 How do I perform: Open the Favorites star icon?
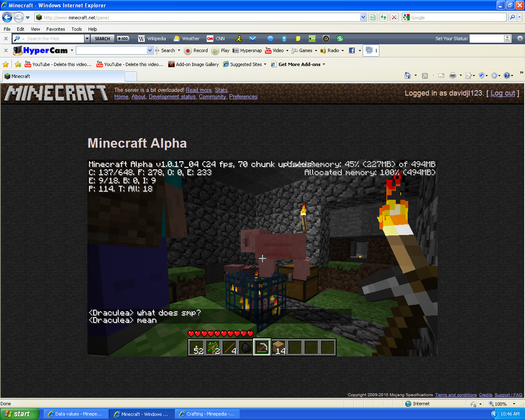[6, 64]
